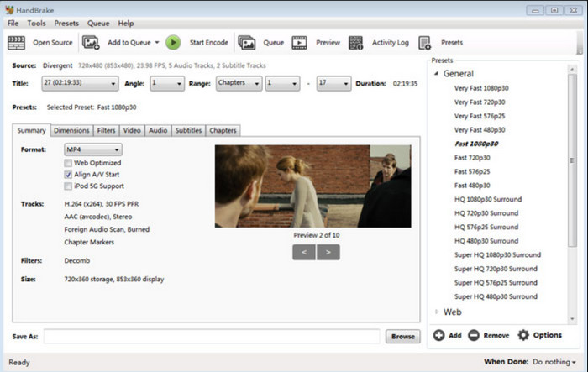Click the Add to Queue picture icon
The image size is (588, 372).
pyautogui.click(x=91, y=42)
